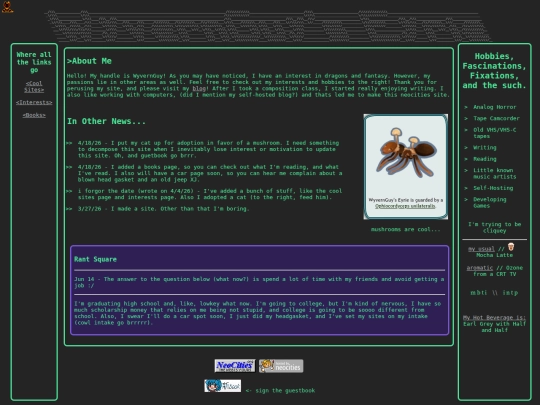Open 'My Hot Beverage is' link
540x405 pixels.
tap(494, 318)
